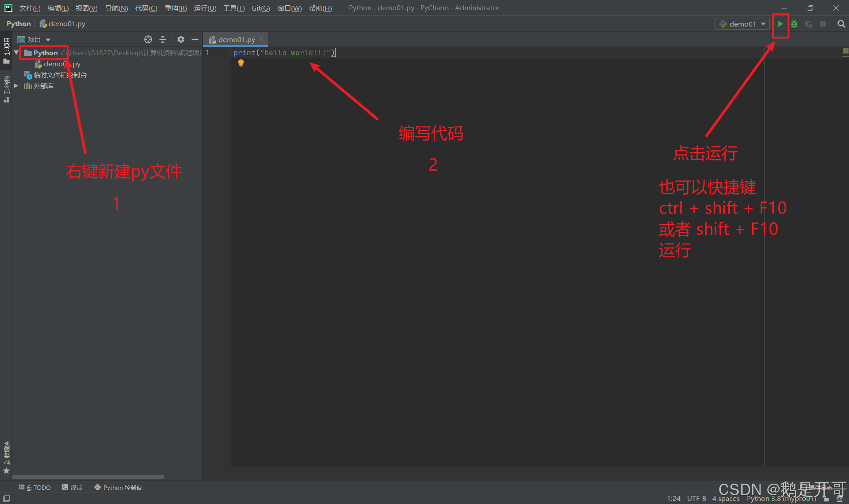849x504 pixels.
Task: Click the Search Everywhere magnifier icon
Action: (841, 24)
